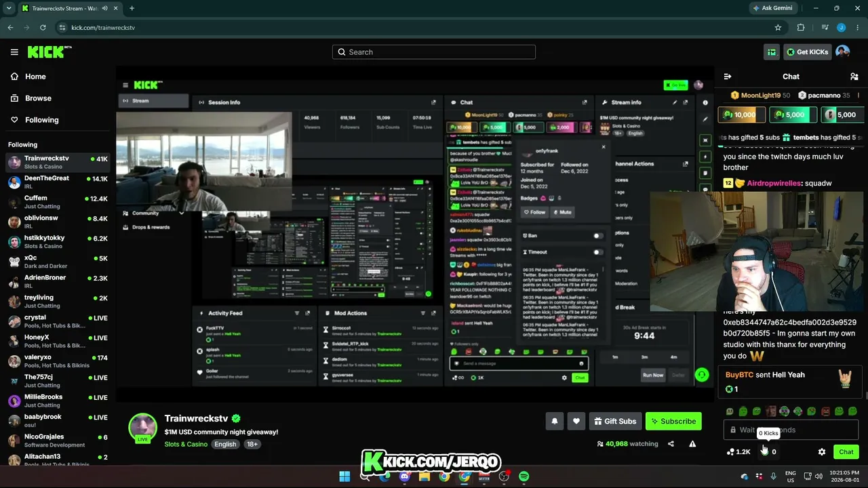868x488 pixels.
Task: Open Browse in the sidebar
Action: click(x=31, y=98)
